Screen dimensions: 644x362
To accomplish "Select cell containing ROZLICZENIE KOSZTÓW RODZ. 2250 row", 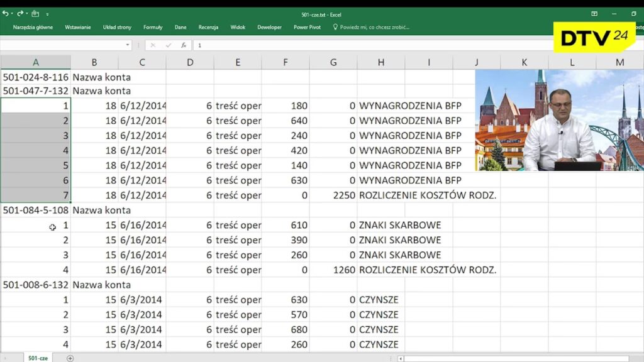I will click(428, 195).
